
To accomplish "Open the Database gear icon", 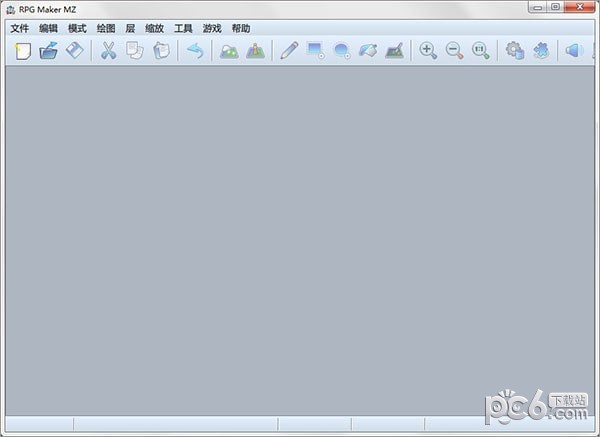I will [x=514, y=51].
